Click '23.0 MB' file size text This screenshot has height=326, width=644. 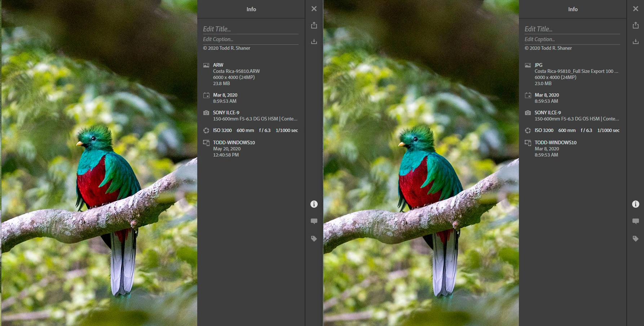[x=543, y=83]
